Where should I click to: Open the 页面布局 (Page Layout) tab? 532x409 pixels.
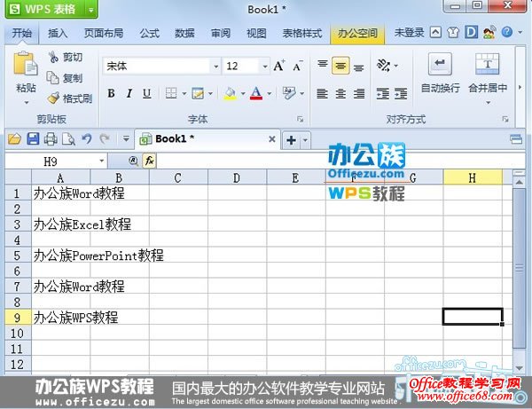pos(104,33)
